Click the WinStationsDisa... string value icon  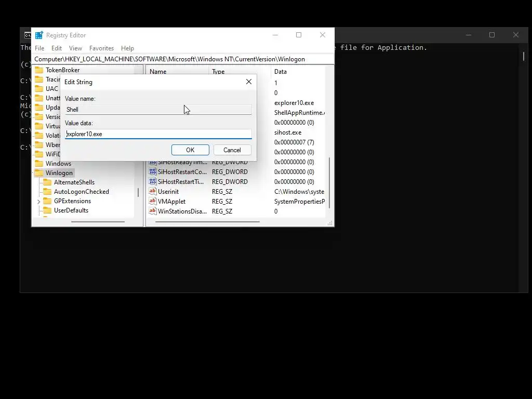pyautogui.click(x=153, y=211)
